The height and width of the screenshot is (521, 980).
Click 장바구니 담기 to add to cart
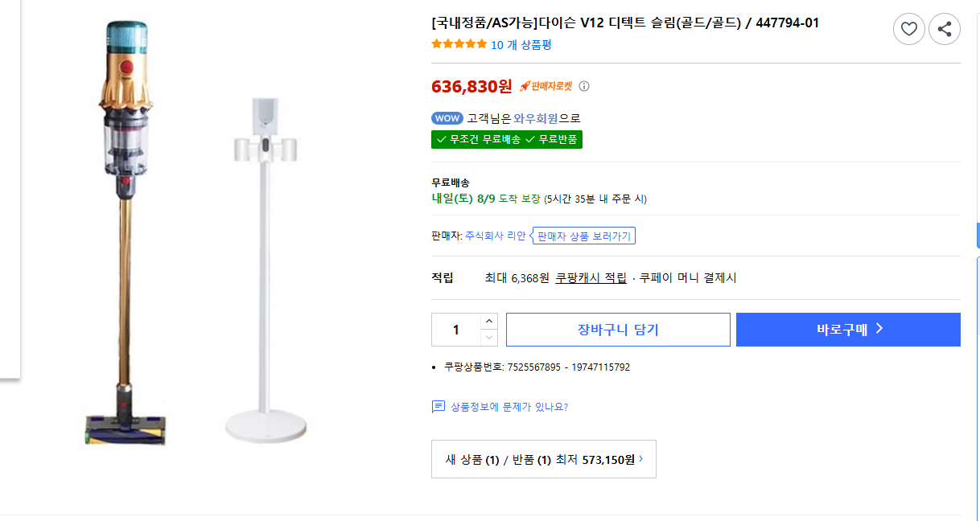point(618,329)
